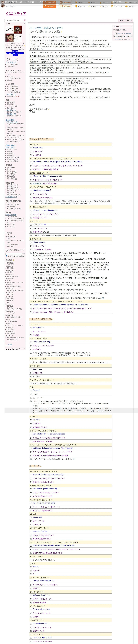This screenshot has width=138, height=644.
Task: Open the 新規作成 menu item
Action: pyautogui.click(x=92, y=6)
